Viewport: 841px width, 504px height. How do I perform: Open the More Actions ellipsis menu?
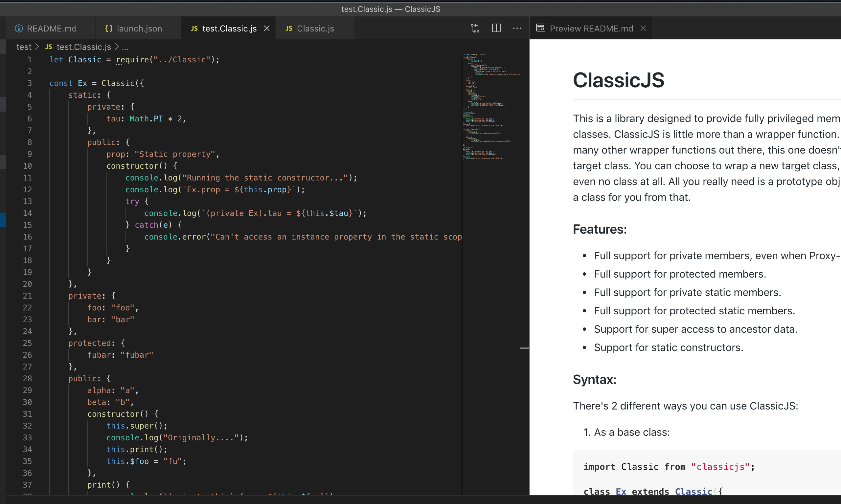coord(517,28)
